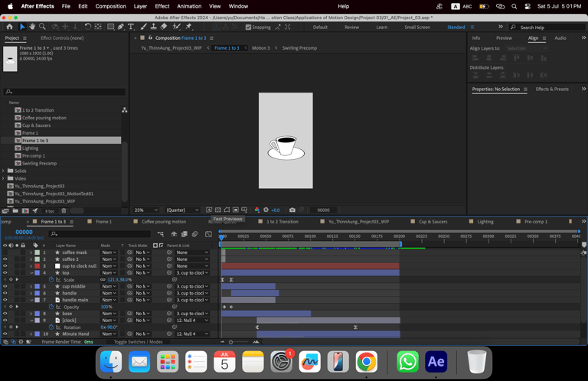Collapse the top layer properties
This screenshot has height=381, width=588.
coord(31,272)
